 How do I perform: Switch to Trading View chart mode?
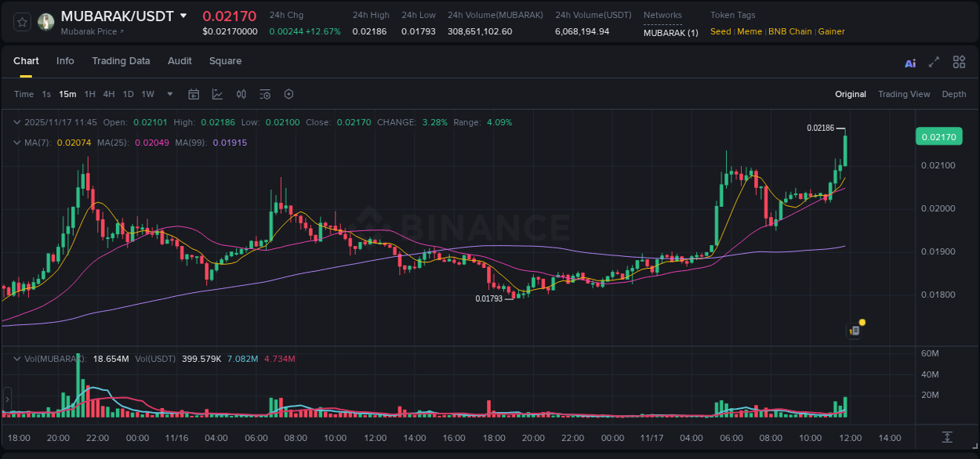coord(904,94)
